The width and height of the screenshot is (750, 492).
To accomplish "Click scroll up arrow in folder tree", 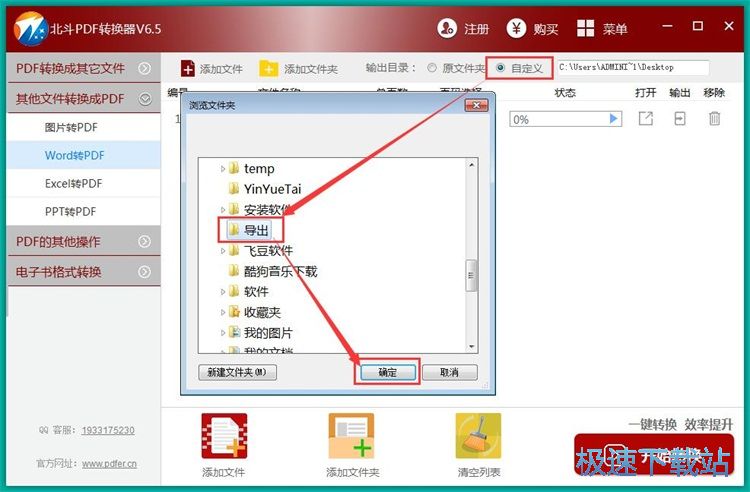I will (472, 165).
